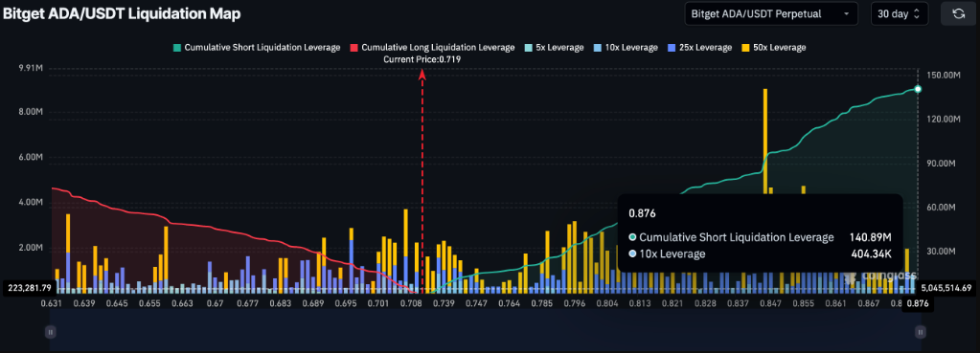Click the 0.828 x-axis price label
980x353 pixels.
pos(705,303)
